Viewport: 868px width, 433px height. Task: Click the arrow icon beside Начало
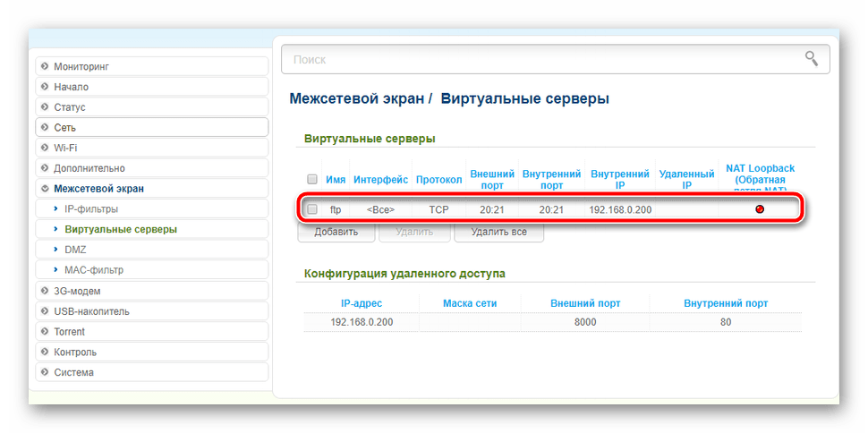(x=45, y=87)
